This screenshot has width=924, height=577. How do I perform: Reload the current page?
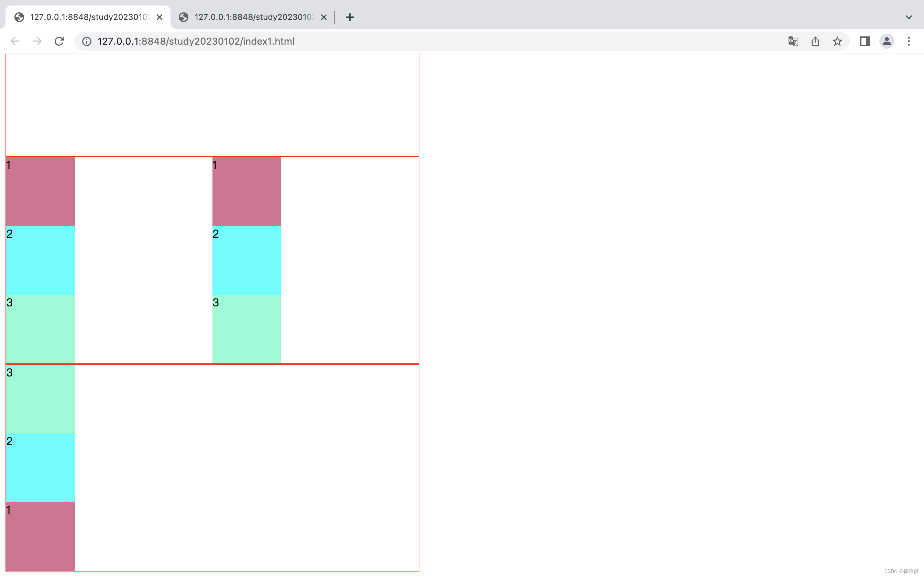coord(59,41)
